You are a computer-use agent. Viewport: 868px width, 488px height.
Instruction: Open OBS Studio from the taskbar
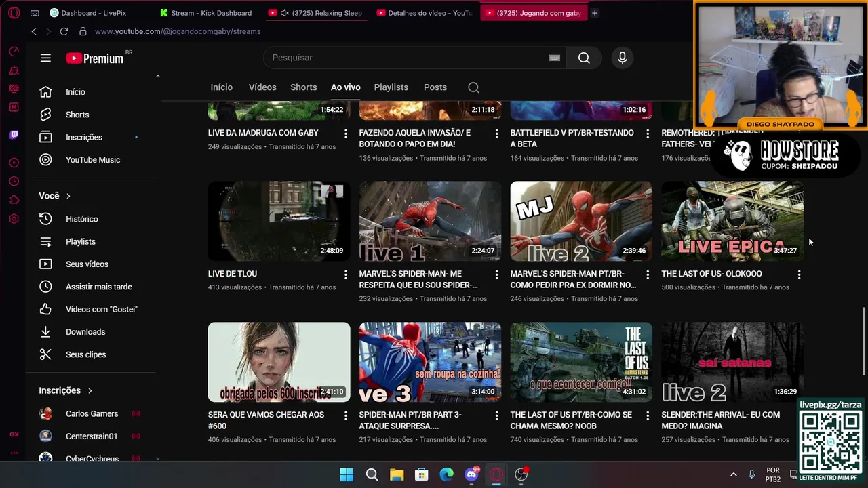click(x=521, y=474)
